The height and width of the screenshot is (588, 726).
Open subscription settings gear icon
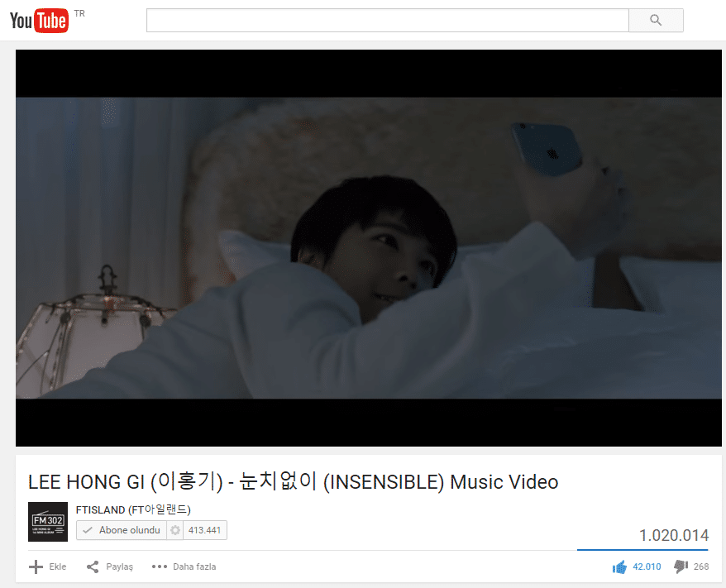[175, 530]
